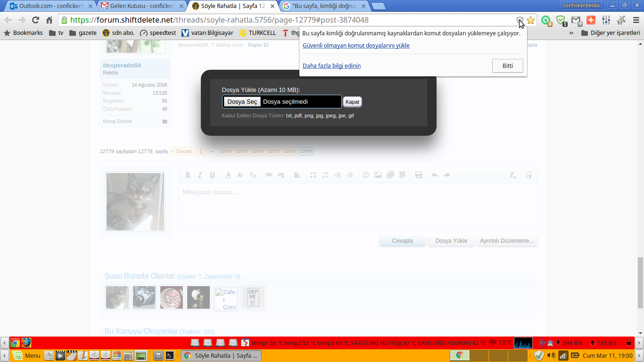Remove formatting with the Tx icon

pyautogui.click(x=513, y=175)
